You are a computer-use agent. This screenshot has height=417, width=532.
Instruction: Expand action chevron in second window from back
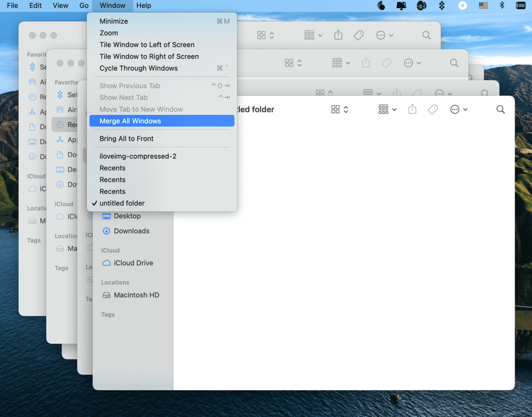click(x=419, y=63)
